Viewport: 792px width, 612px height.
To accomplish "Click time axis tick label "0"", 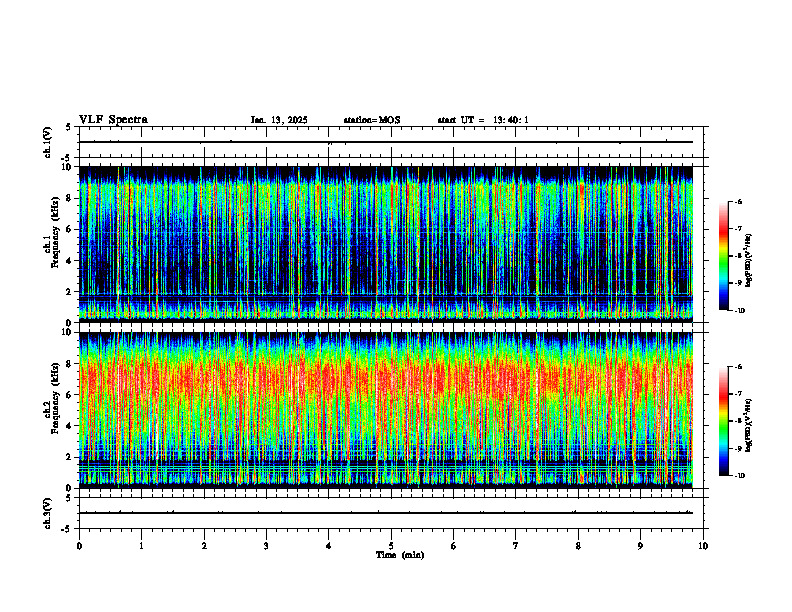I will (x=79, y=546).
